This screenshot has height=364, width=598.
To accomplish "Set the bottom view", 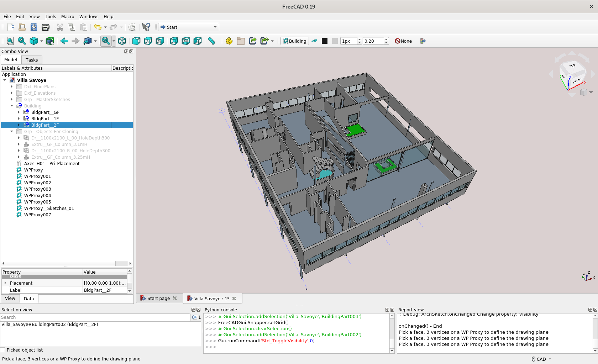I will point(186,41).
